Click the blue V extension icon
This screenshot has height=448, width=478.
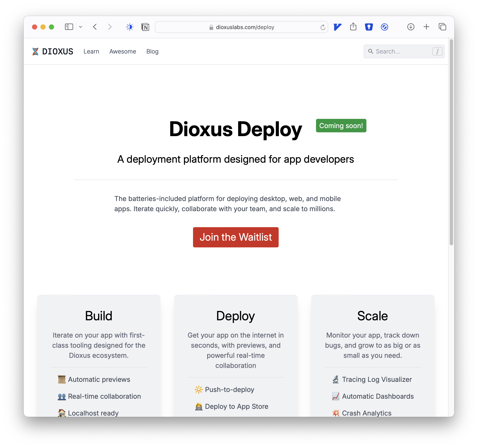point(337,27)
